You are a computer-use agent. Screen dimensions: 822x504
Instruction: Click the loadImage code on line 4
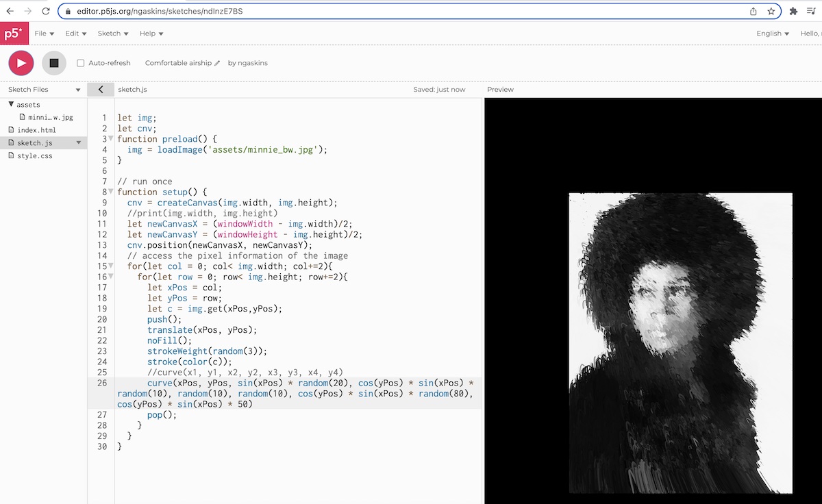(227, 149)
